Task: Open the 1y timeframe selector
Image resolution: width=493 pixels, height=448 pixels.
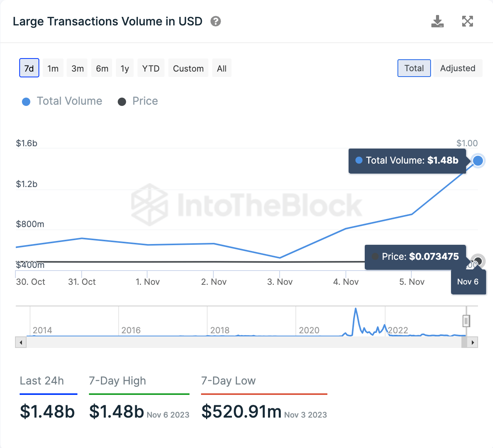Action: click(x=124, y=68)
